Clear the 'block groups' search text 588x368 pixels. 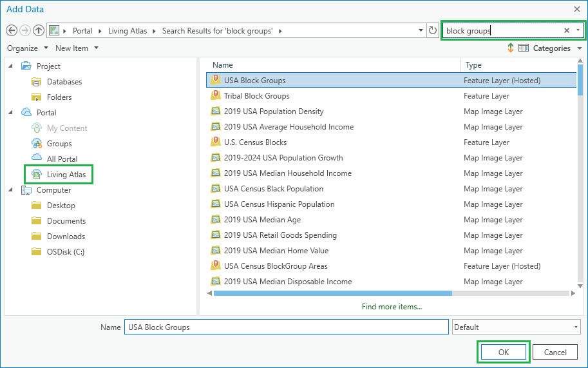(x=567, y=30)
